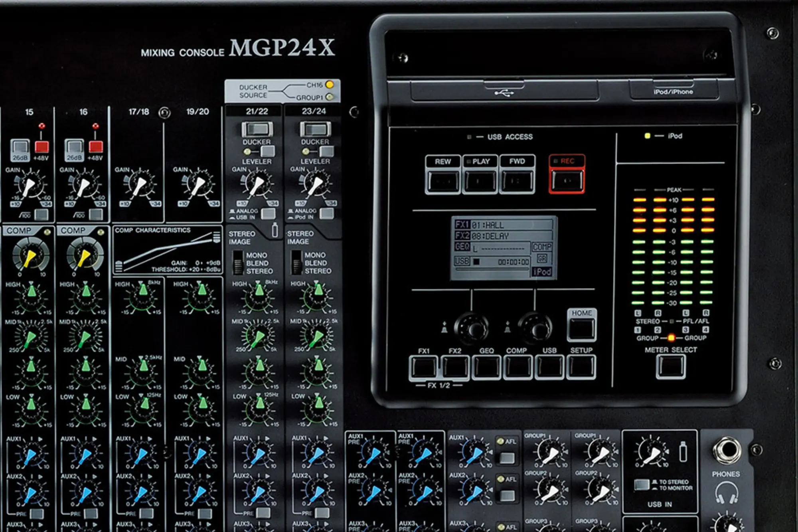Turn the MID frequency sweep knob on channel 16
The height and width of the screenshot is (532, 798).
click(85, 338)
